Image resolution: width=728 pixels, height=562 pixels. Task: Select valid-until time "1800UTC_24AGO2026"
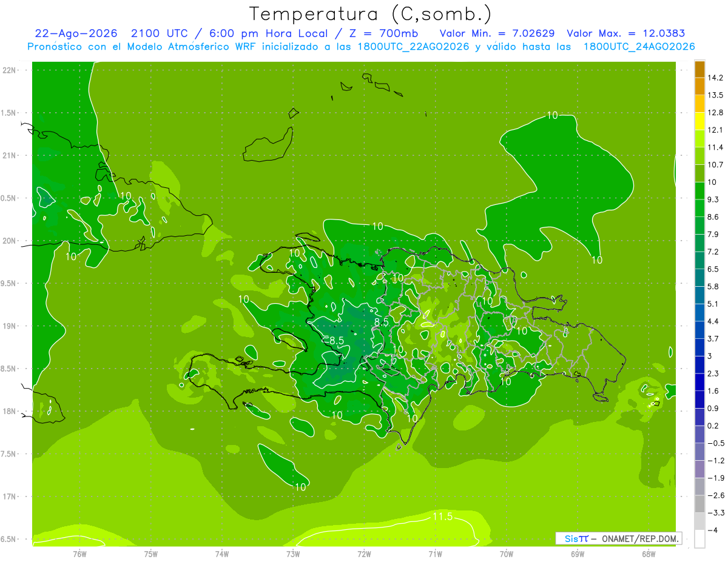pos(639,47)
